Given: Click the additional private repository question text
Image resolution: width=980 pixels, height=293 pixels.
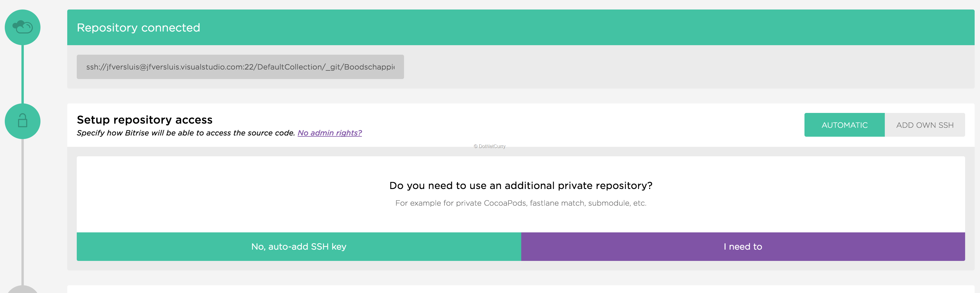Looking at the screenshot, I should [521, 185].
